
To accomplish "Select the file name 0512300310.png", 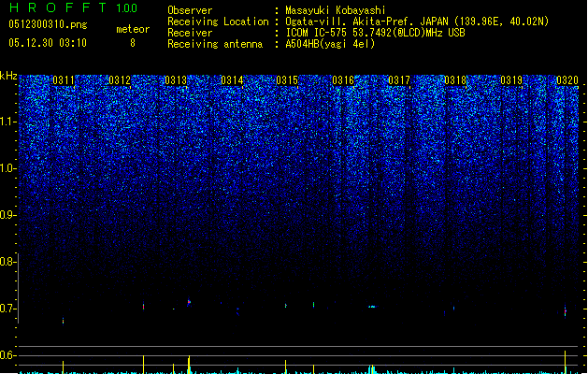I will point(48,24).
